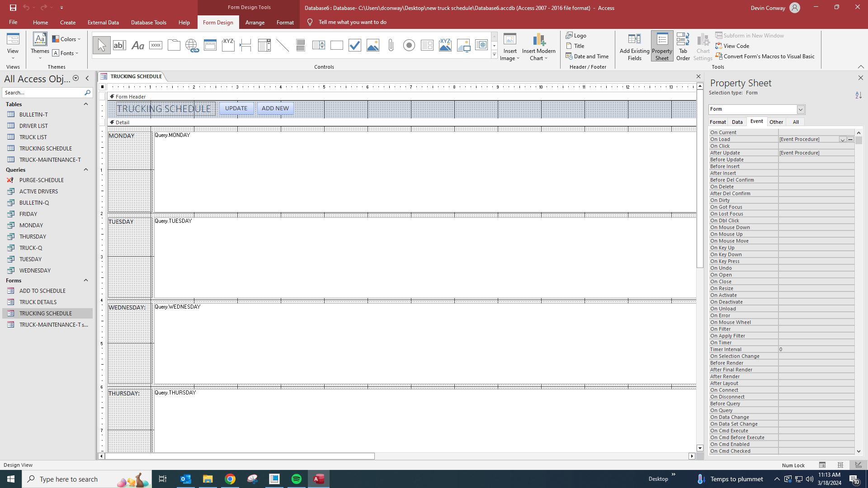
Task: Click the form's horizontal scrollbar thumb
Action: tap(240, 456)
